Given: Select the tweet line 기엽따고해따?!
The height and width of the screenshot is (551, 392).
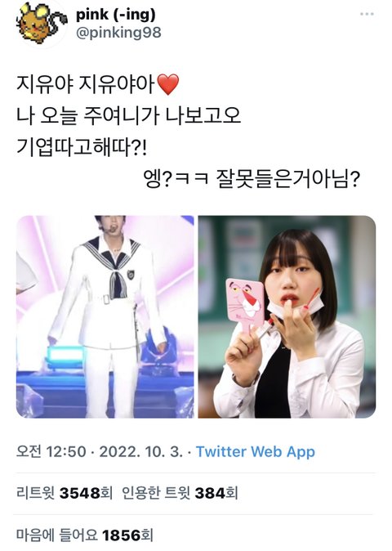Looking at the screenshot, I should pyautogui.click(x=82, y=147).
